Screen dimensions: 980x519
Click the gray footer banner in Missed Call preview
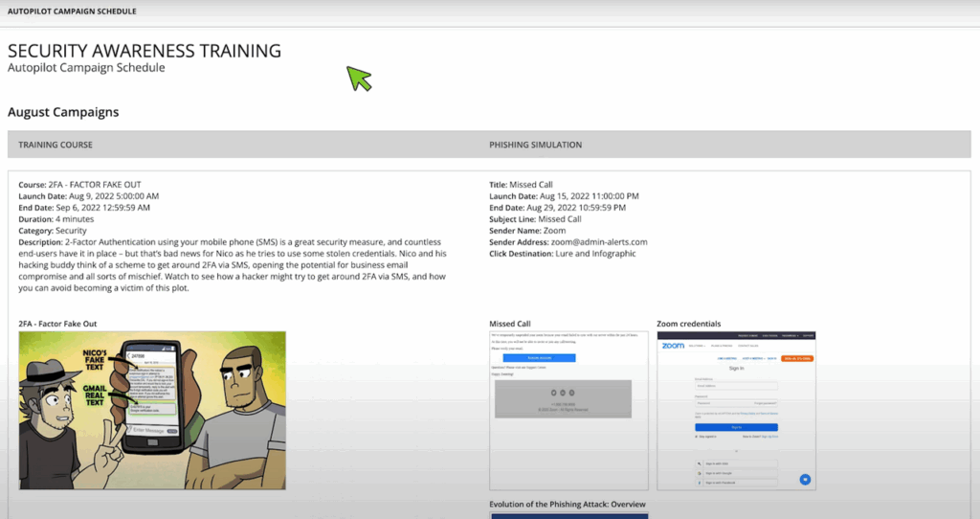563,399
